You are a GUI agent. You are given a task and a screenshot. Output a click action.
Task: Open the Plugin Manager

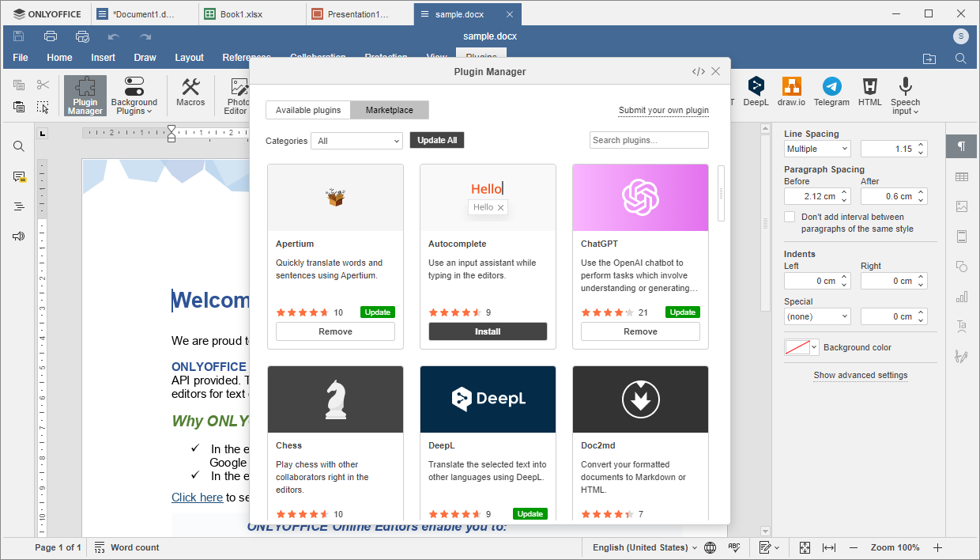click(x=85, y=95)
